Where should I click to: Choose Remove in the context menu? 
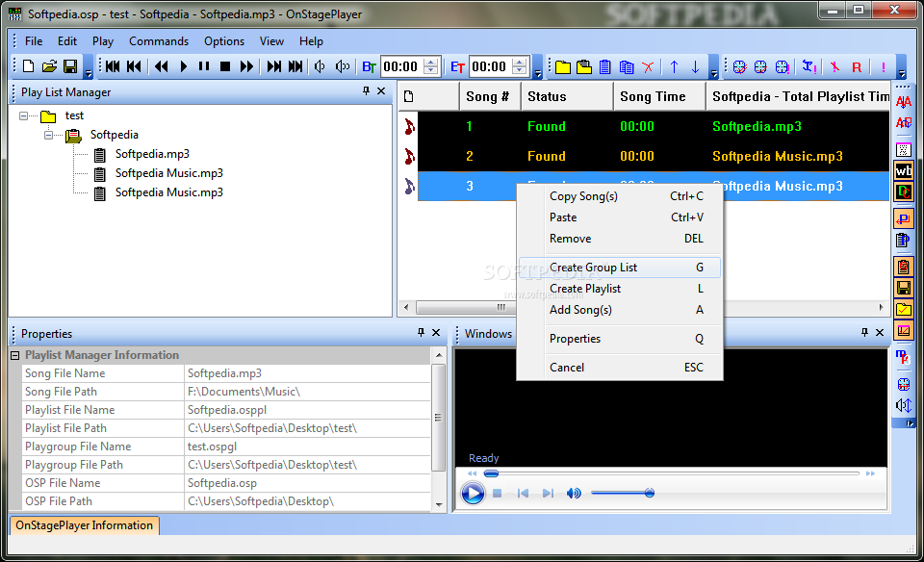click(x=619, y=239)
